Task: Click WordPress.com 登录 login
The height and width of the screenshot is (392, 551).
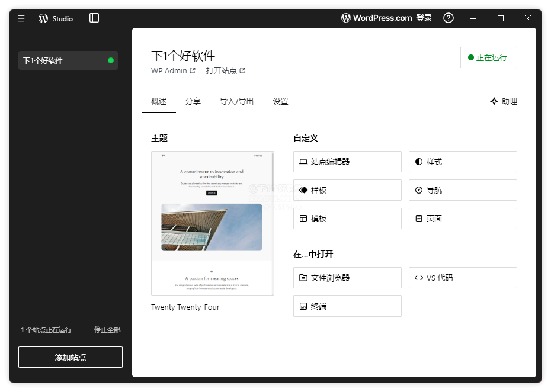Action: coord(386,18)
